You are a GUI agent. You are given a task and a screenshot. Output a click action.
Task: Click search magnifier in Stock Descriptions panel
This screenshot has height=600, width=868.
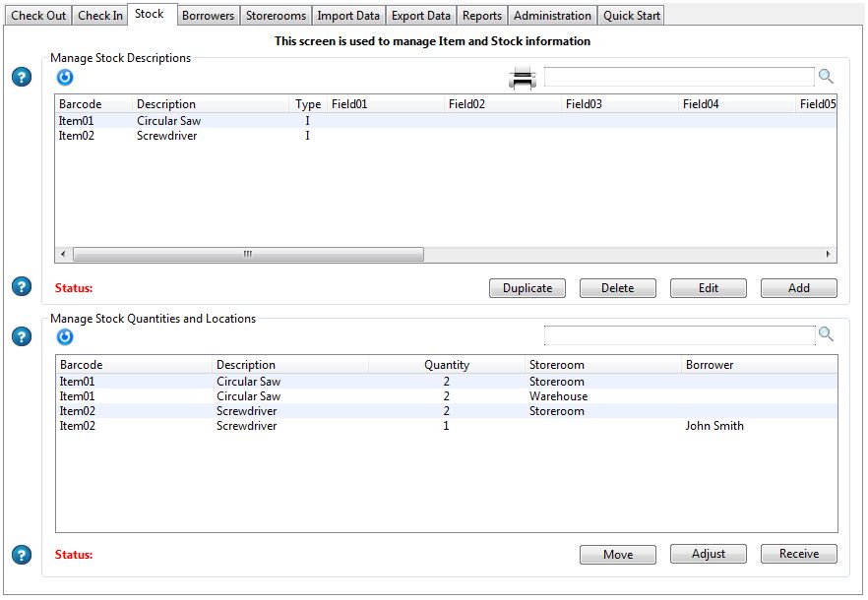[x=826, y=77]
